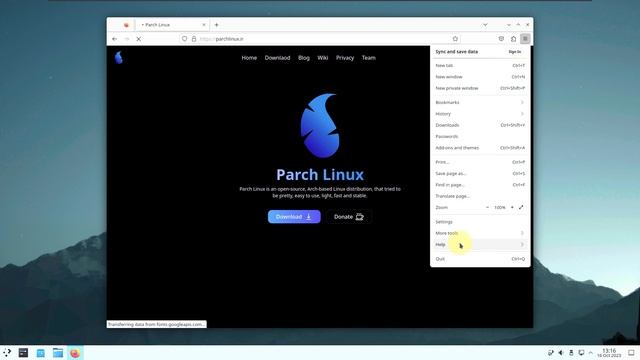
Task: Open a new tab with plus
Action: tap(216, 25)
